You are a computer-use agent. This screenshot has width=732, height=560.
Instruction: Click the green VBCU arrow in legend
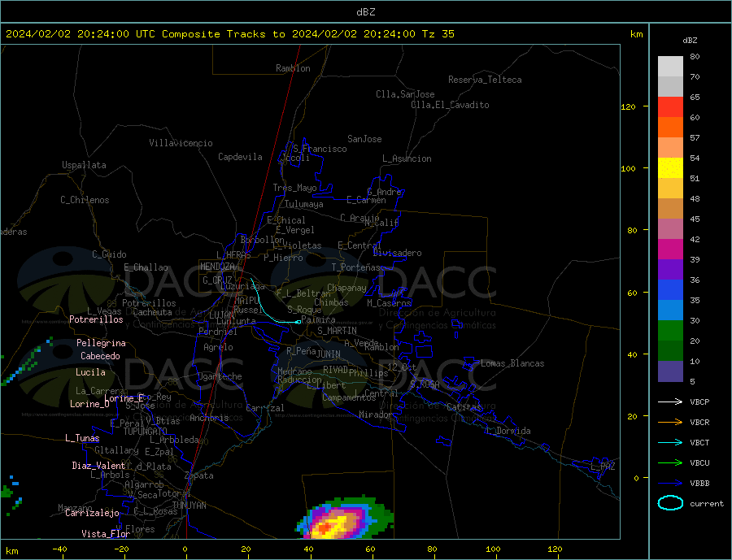coord(670,463)
